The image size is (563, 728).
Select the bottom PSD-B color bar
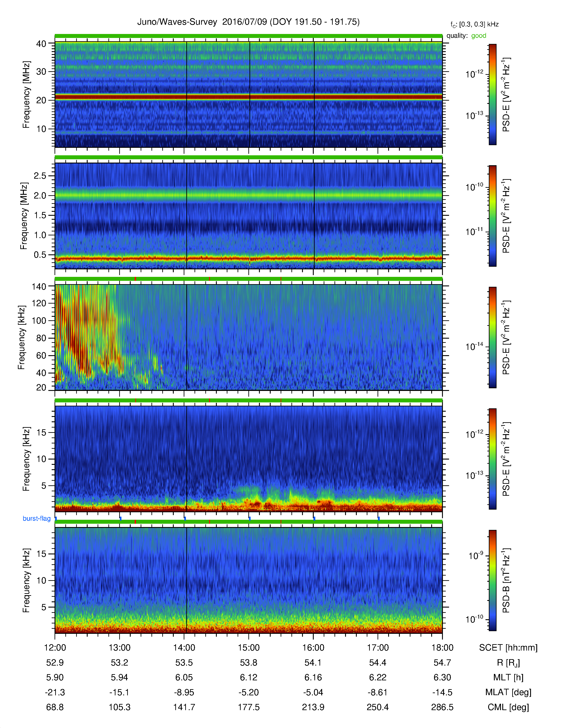click(492, 580)
